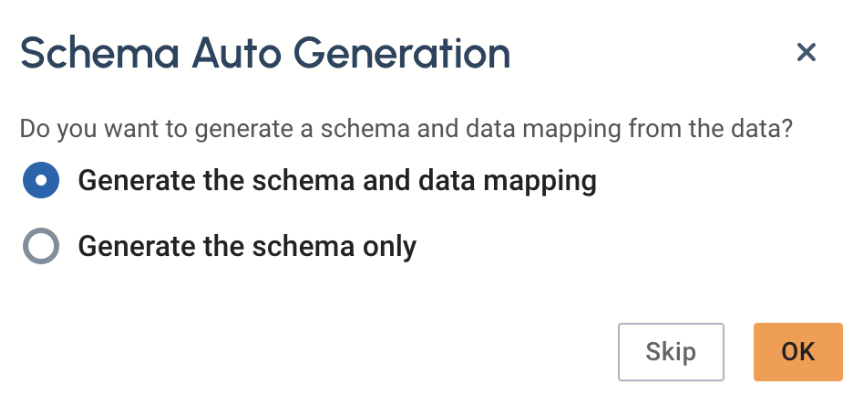Click the filled blue radio circle
The image size is (868, 416).
tap(41, 181)
